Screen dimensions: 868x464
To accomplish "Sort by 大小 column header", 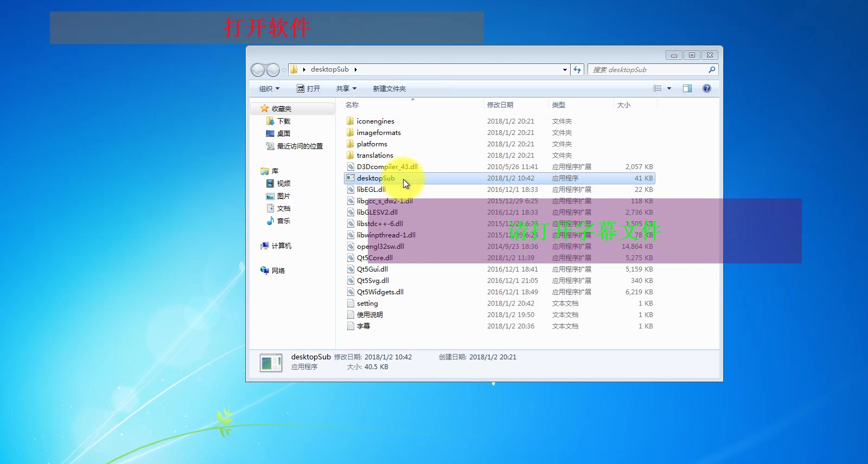I will [635, 105].
